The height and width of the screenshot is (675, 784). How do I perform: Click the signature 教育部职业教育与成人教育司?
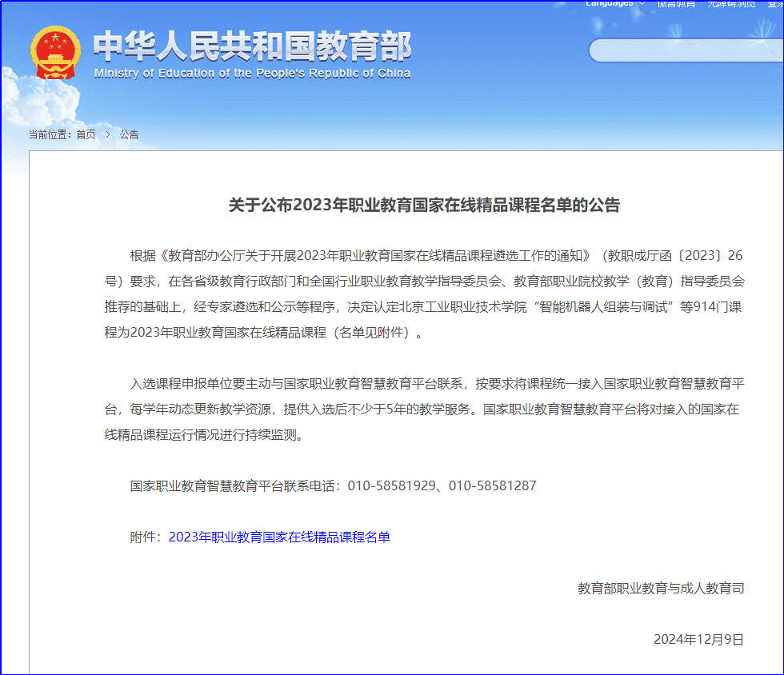[x=661, y=588]
